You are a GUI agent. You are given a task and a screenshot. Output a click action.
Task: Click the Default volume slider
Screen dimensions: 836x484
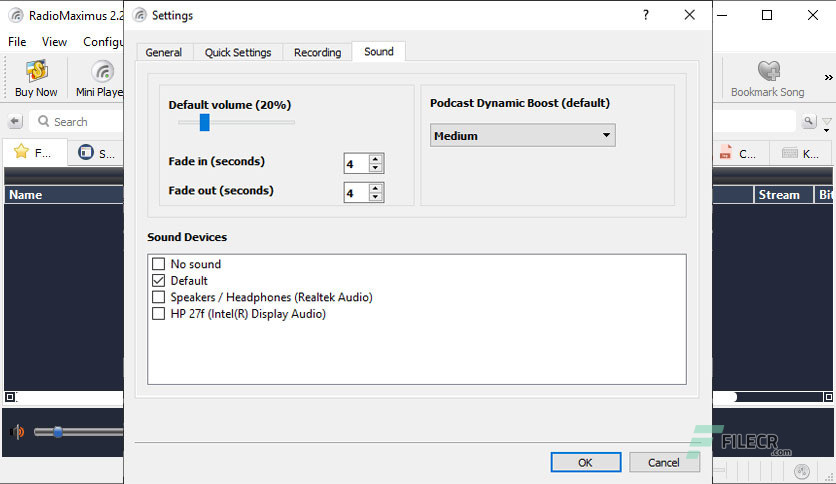(x=236, y=123)
